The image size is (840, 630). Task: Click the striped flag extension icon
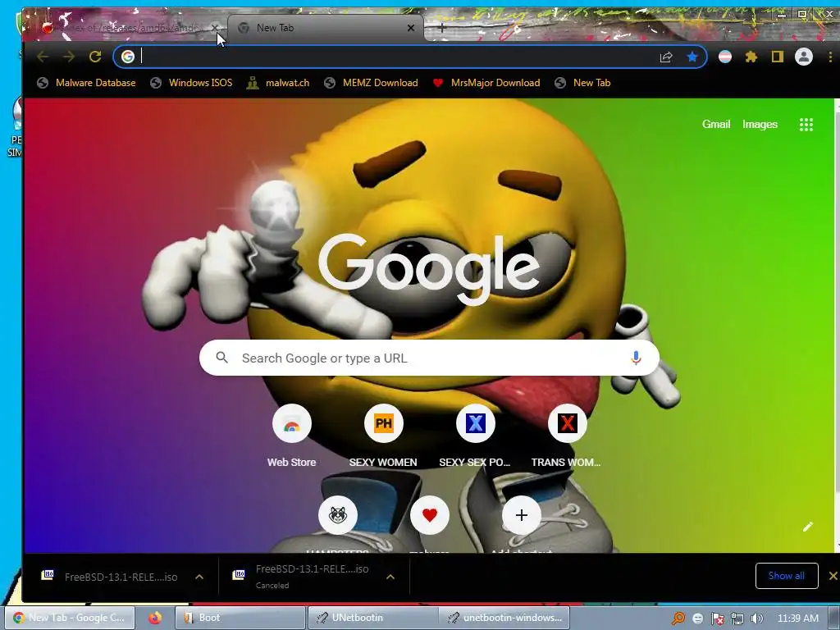(725, 57)
